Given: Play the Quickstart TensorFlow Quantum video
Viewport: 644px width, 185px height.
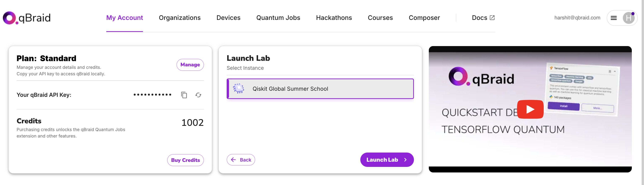Looking at the screenshot, I should pyautogui.click(x=530, y=109).
